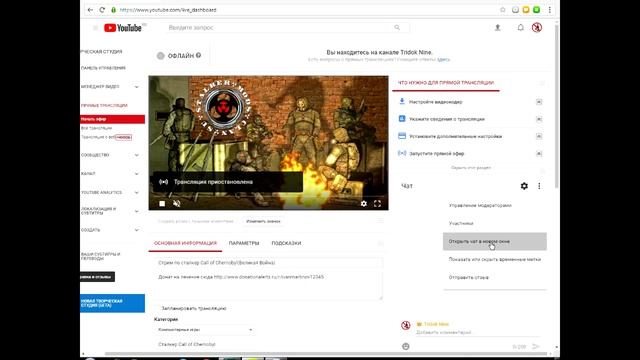640x360 pixels.
Task: Open the upload icon in the YouTube header
Action: pos(498,28)
